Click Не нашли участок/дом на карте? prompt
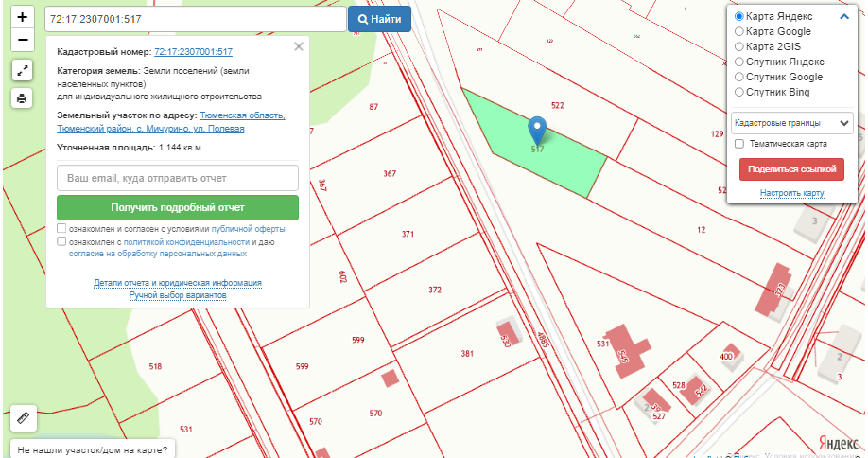Image resolution: width=868 pixels, height=458 pixels. (x=93, y=449)
